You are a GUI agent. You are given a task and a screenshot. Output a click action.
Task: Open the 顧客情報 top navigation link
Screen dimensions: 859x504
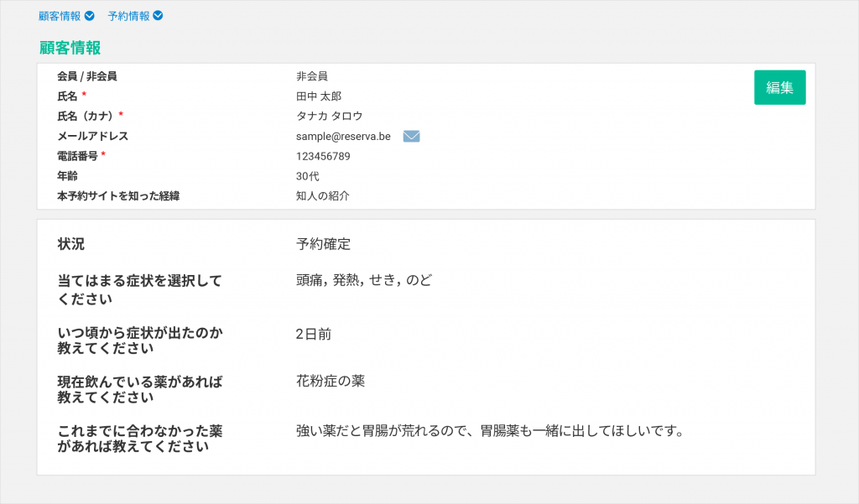[x=60, y=16]
